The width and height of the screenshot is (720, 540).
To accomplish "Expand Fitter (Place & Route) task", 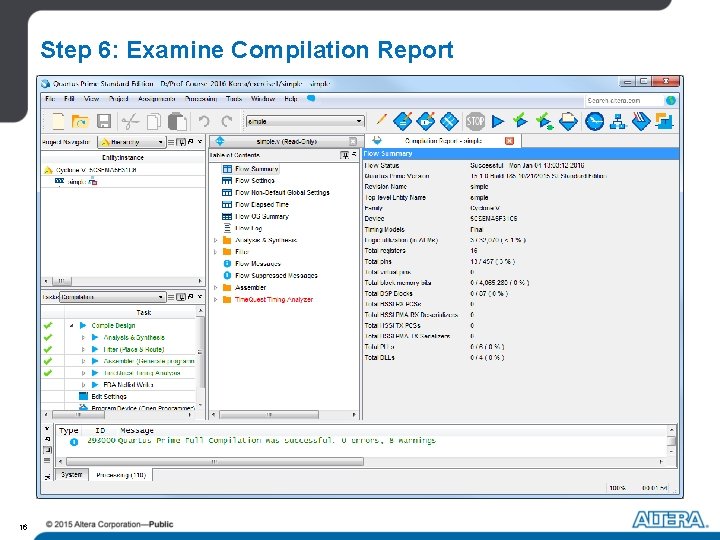I will (x=83, y=349).
